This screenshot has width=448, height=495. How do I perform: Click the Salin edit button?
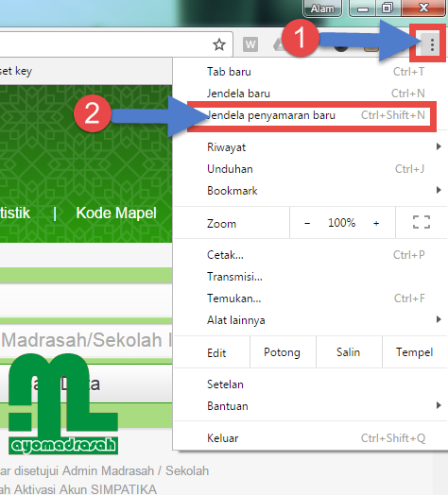coord(348,352)
